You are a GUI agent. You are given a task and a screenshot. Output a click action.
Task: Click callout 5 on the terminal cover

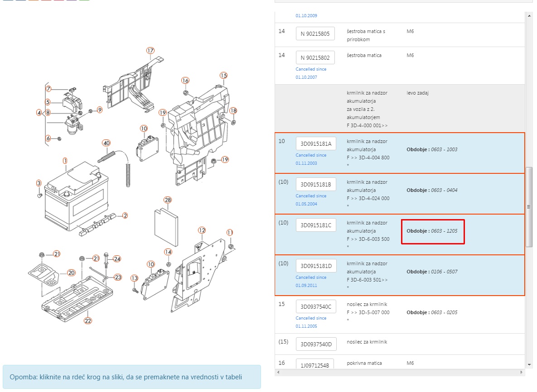pos(48,102)
